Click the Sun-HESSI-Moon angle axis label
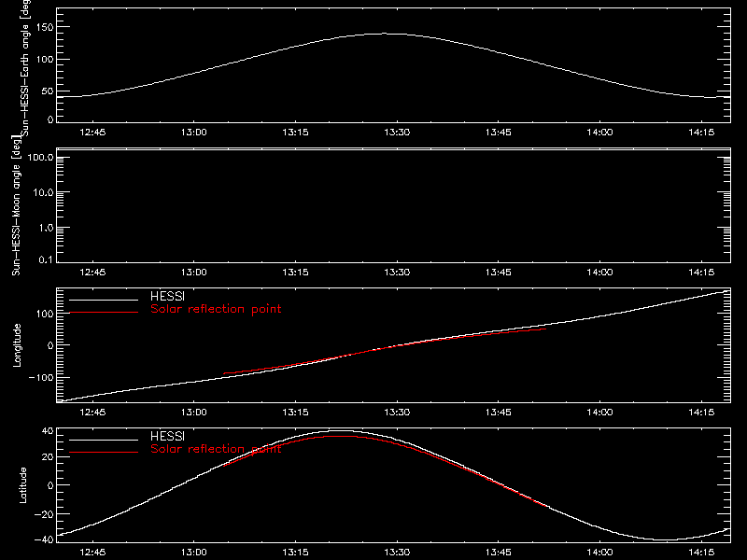The image size is (747, 560). click(x=17, y=205)
